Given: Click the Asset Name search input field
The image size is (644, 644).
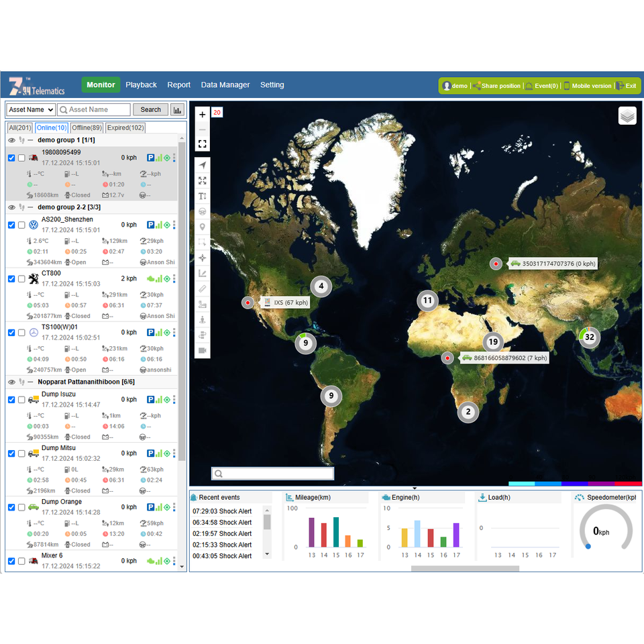Looking at the screenshot, I should coord(94,109).
